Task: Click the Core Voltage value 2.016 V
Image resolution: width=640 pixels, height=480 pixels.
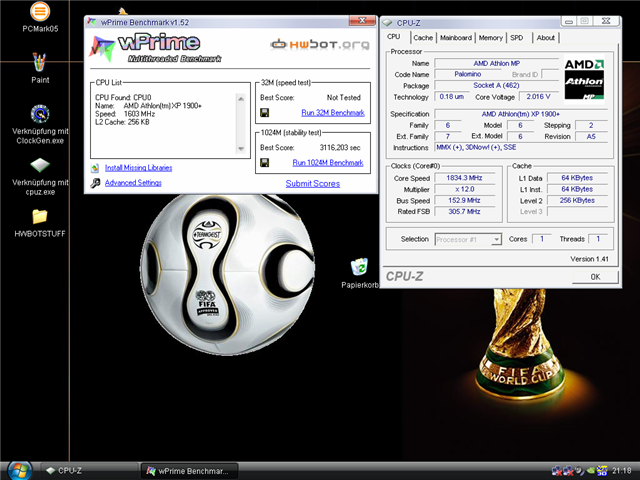Action: (538, 97)
